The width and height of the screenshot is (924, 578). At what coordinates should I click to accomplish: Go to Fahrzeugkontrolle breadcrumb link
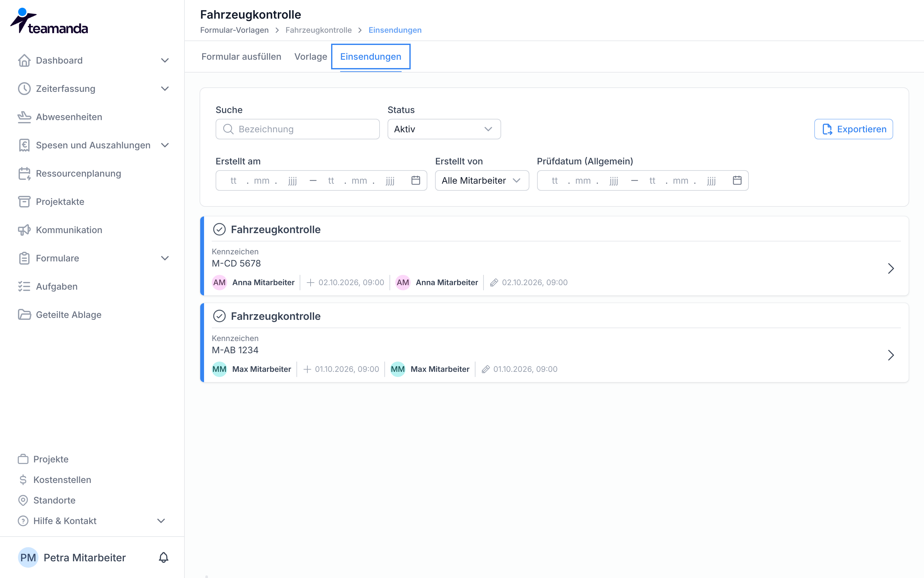coord(319,30)
